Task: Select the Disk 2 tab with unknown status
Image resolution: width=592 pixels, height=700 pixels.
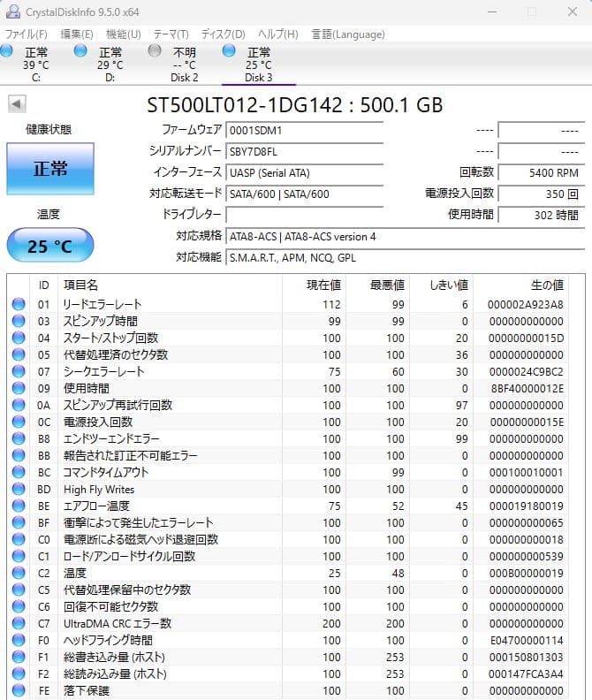Action: pyautogui.click(x=185, y=65)
